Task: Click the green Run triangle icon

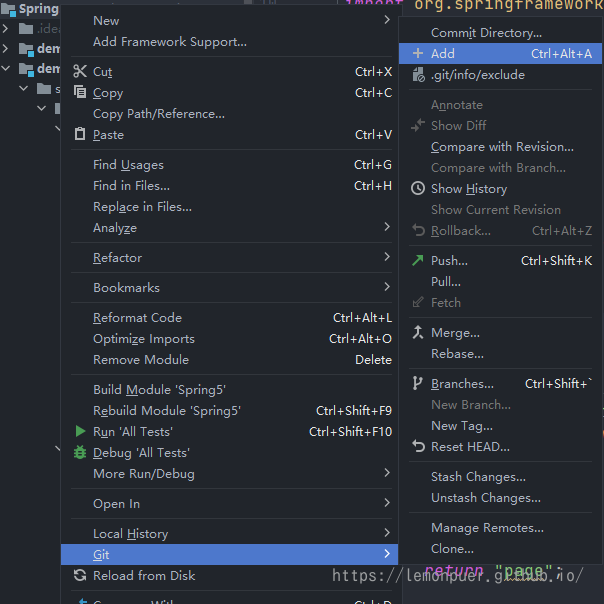Action: click(x=80, y=431)
